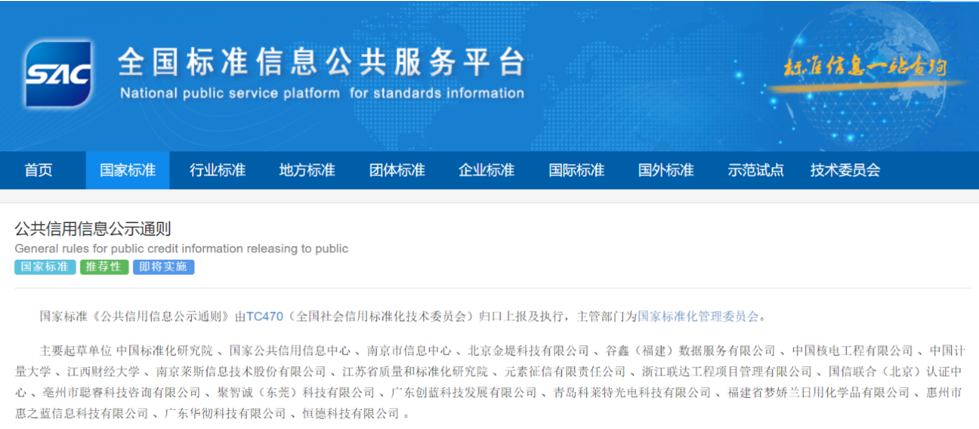Click the text 北京金堤科技有限公司
The image size is (979, 429).
pyautogui.click(x=529, y=349)
